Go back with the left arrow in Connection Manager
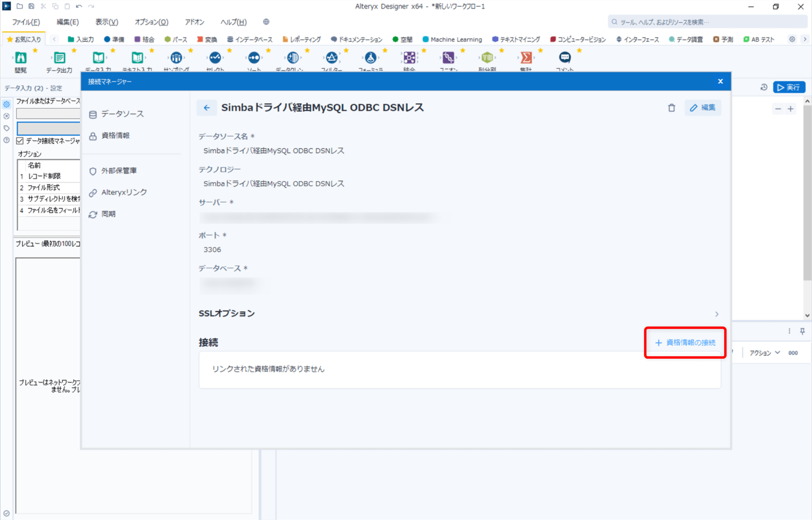The image size is (812, 520). [207, 108]
